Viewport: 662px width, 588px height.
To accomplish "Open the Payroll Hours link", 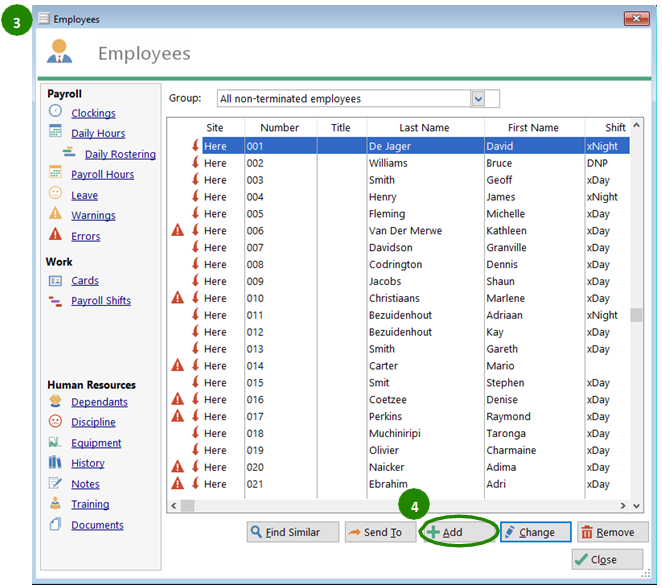I will tap(103, 174).
